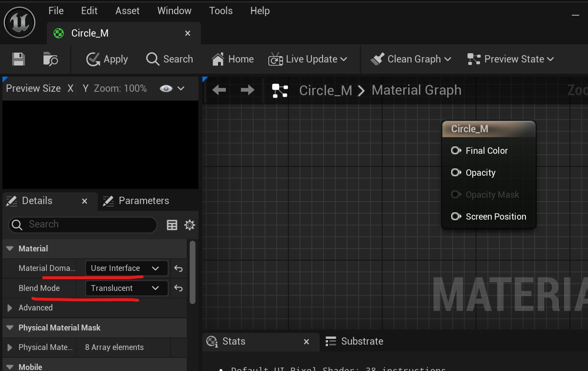
Task: Open the Preview State dropdown
Action: [x=511, y=59]
